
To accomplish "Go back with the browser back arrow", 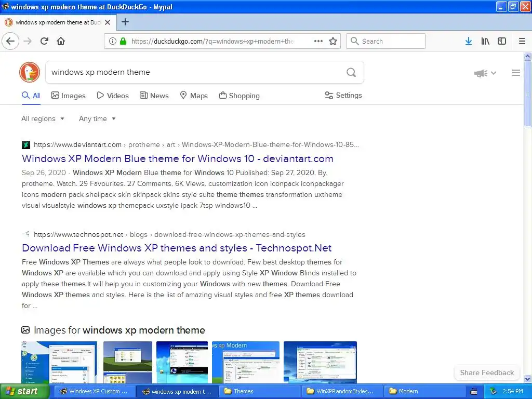I will (x=10, y=42).
